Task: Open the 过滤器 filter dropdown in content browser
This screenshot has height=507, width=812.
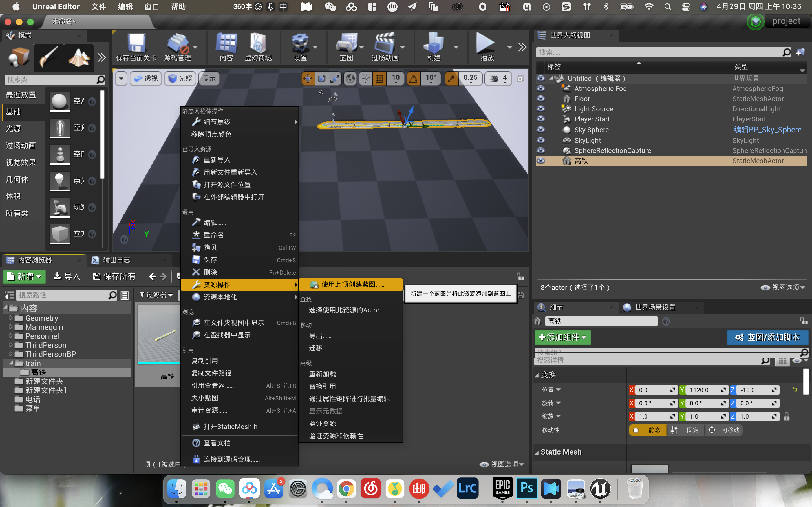Action: coord(156,294)
